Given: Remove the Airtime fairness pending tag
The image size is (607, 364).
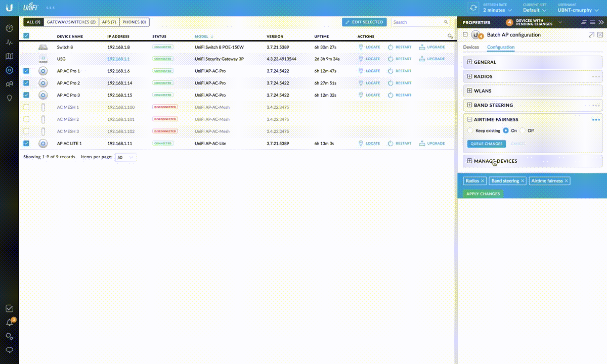Looking at the screenshot, I should tap(567, 181).
